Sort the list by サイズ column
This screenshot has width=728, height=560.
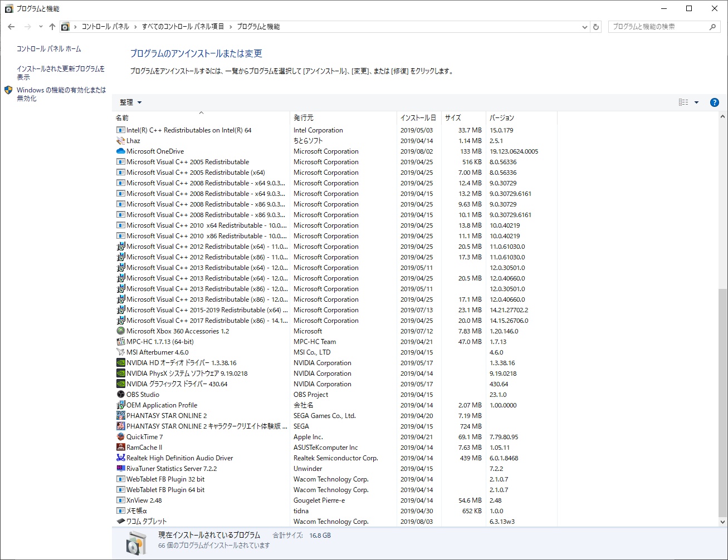[463, 117]
